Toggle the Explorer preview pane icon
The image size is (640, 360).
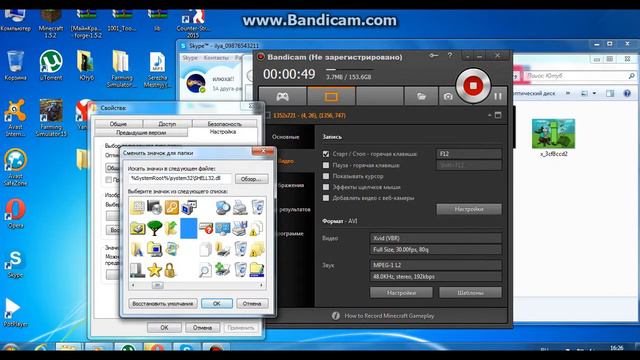(610, 93)
